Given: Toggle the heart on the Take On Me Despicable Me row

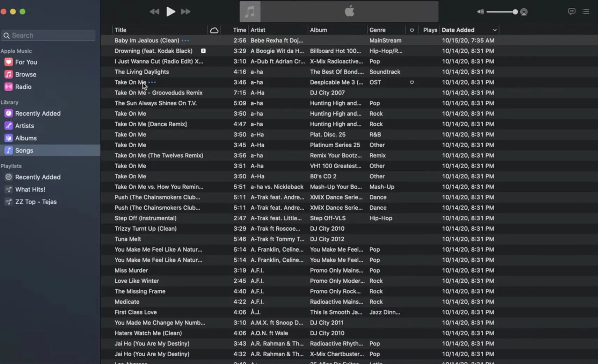Looking at the screenshot, I should (x=412, y=82).
